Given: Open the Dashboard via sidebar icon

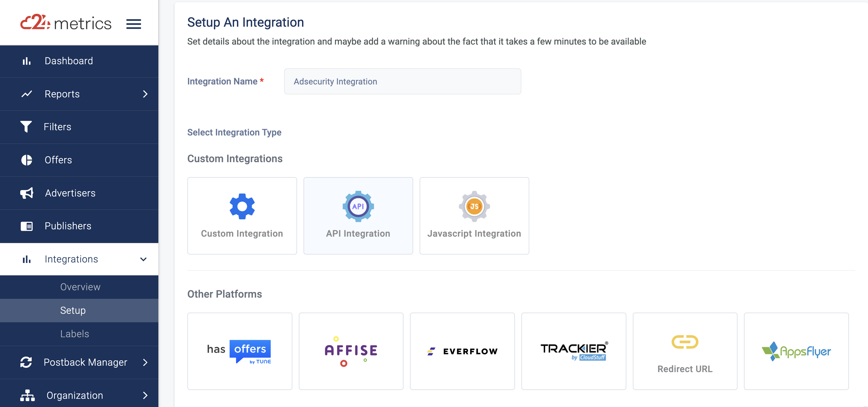Looking at the screenshot, I should [x=27, y=61].
